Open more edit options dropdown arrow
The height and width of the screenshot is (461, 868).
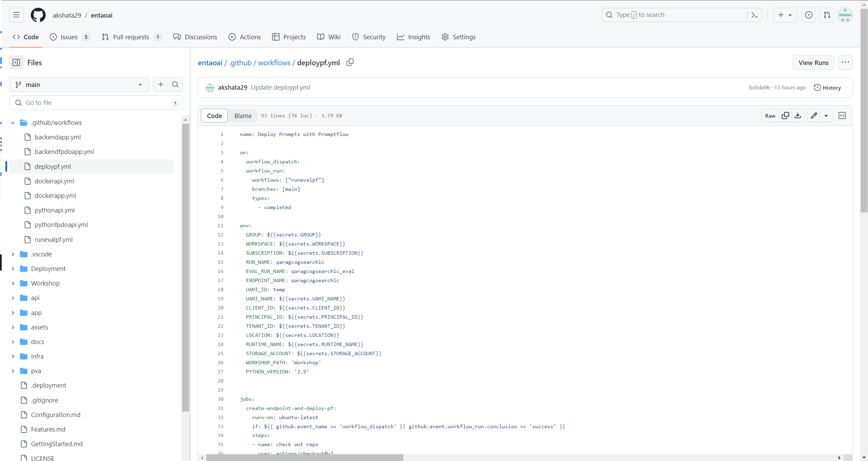point(826,116)
